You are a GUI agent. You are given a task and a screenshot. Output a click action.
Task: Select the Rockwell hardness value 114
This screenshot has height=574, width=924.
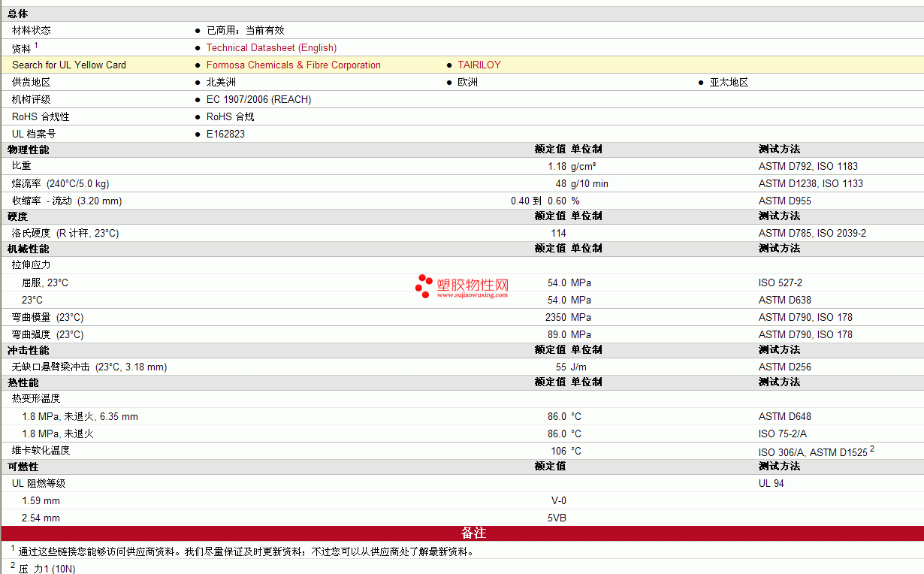pyautogui.click(x=558, y=233)
